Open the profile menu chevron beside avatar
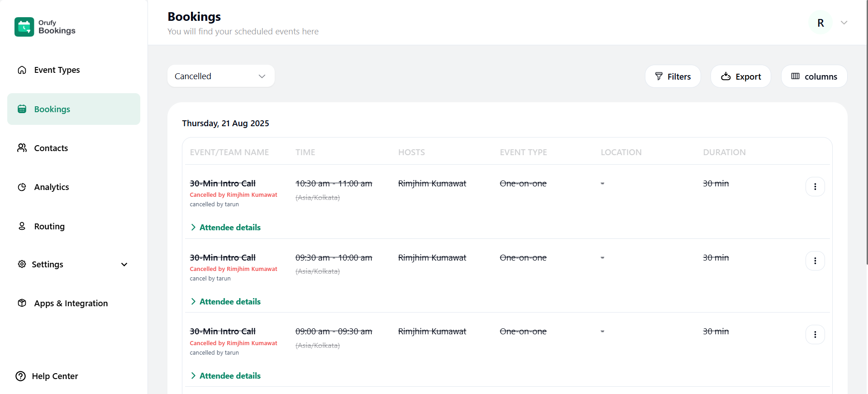Image resolution: width=868 pixels, height=394 pixels. click(844, 23)
